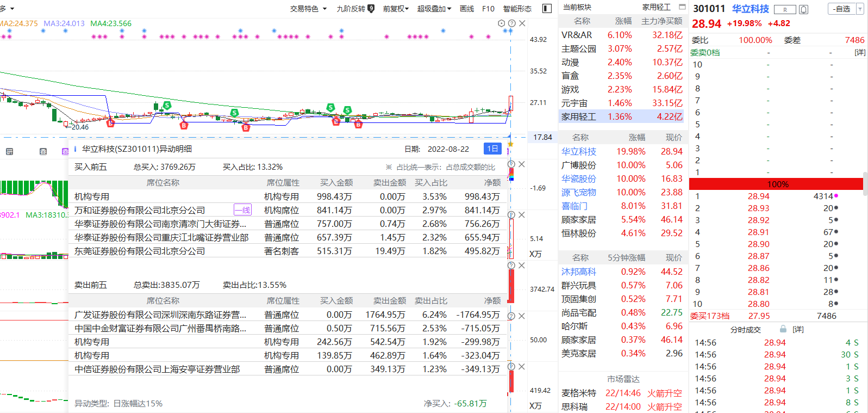Open the F10 company info
868x413 pixels.
click(488, 9)
